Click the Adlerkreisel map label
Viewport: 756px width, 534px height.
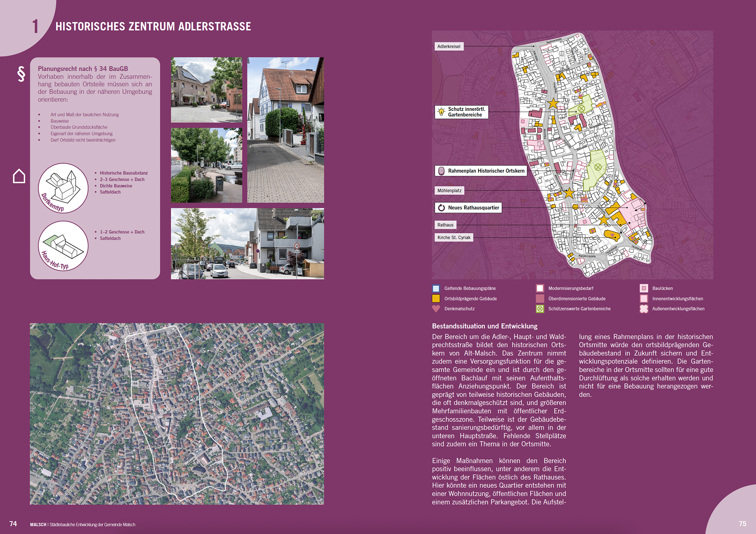[449, 46]
